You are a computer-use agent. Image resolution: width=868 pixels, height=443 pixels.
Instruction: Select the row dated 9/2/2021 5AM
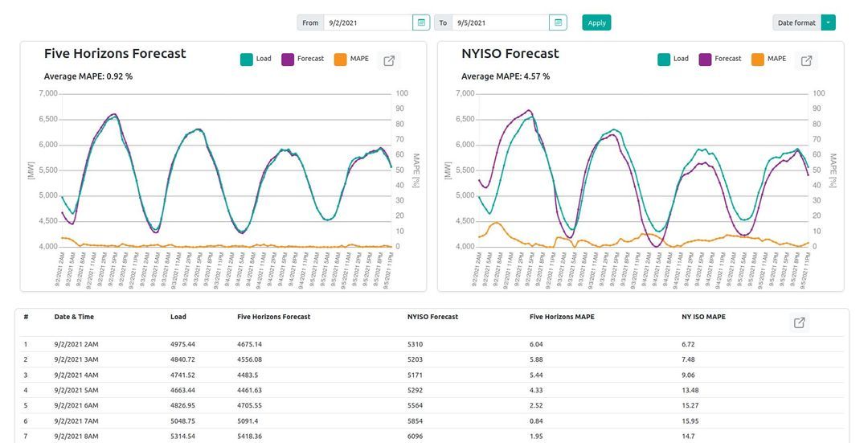coord(432,391)
